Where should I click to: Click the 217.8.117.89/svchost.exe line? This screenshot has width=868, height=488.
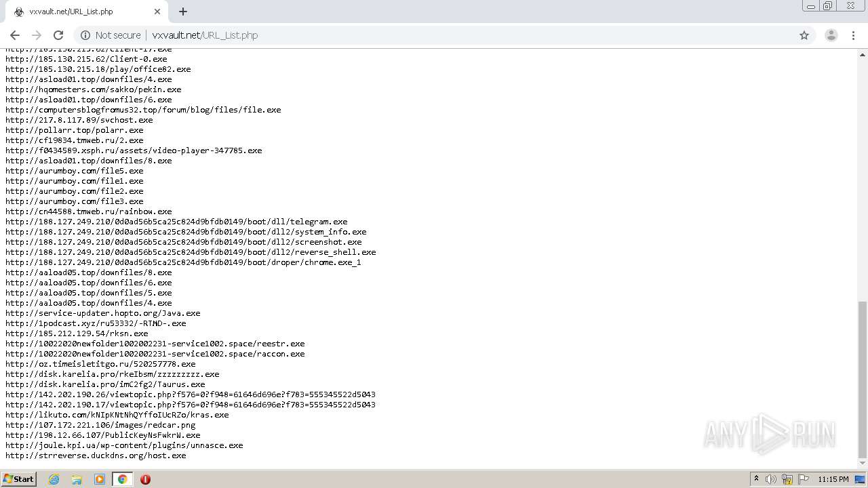[x=79, y=120]
